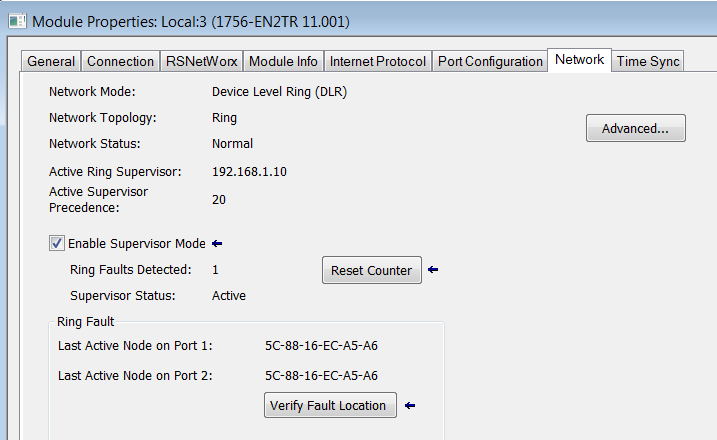The image size is (717, 440).
Task: Click the Port 1 last active node MAC
Action: point(321,345)
